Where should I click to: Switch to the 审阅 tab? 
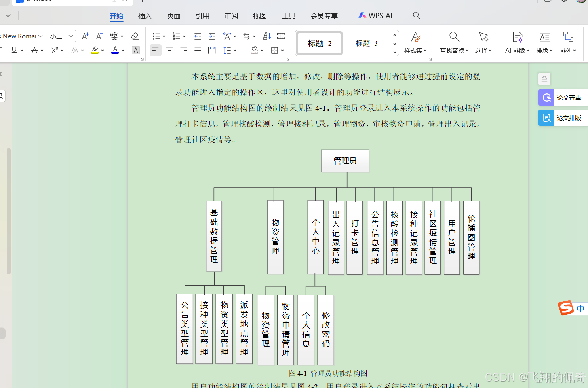(x=231, y=16)
